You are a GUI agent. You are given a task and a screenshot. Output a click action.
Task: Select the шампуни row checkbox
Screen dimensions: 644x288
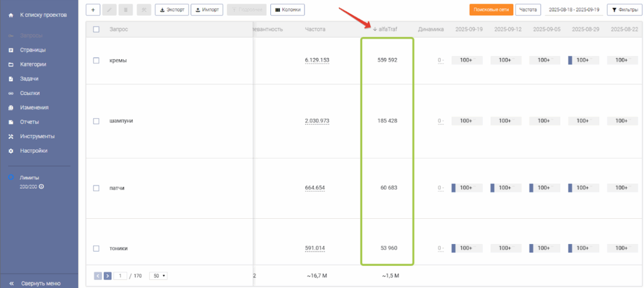96,121
